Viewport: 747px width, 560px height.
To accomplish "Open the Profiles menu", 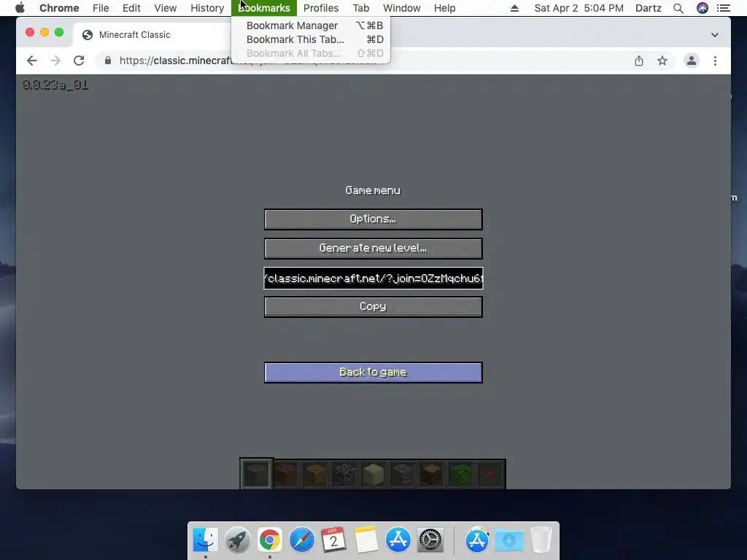I will [321, 8].
